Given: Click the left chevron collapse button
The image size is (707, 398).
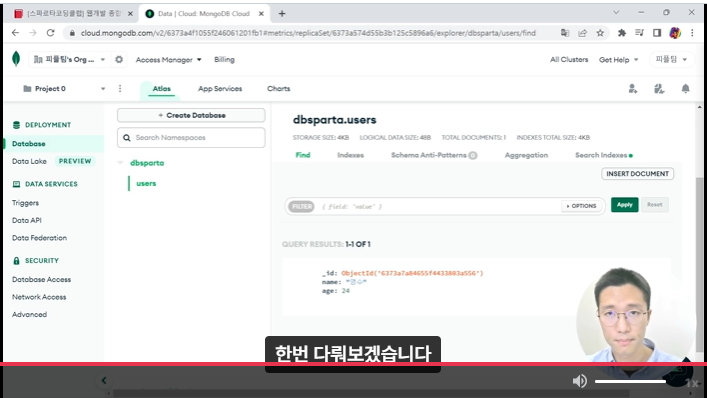Looking at the screenshot, I should point(104,380).
